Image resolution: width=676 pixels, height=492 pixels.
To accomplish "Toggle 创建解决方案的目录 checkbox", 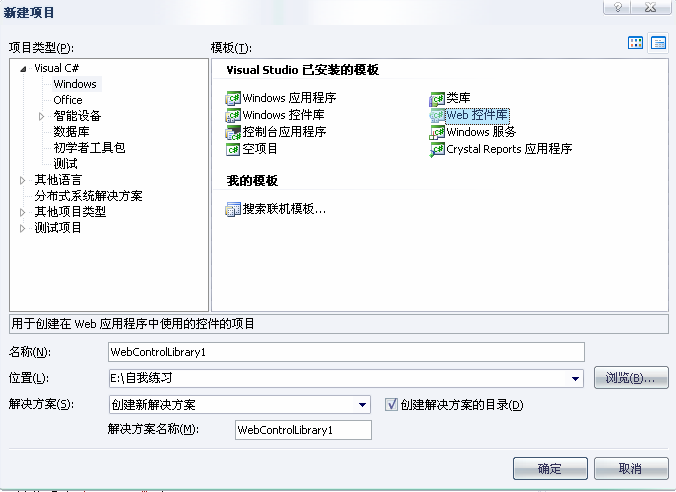I will 391,404.
